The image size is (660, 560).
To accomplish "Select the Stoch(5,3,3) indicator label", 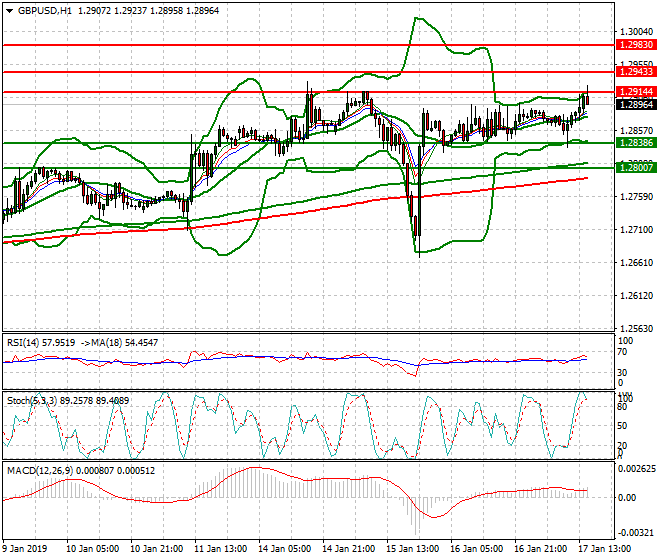I will [x=32, y=401].
